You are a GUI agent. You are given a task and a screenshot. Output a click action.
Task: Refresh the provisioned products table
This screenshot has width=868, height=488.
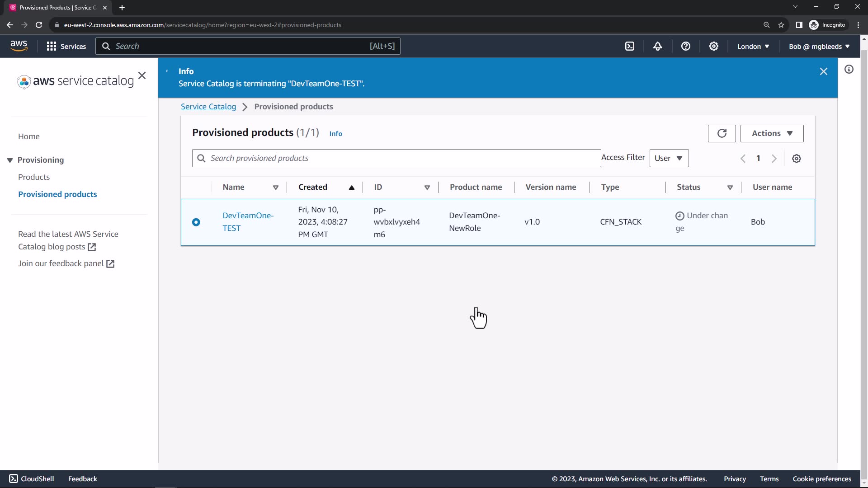pyautogui.click(x=722, y=133)
